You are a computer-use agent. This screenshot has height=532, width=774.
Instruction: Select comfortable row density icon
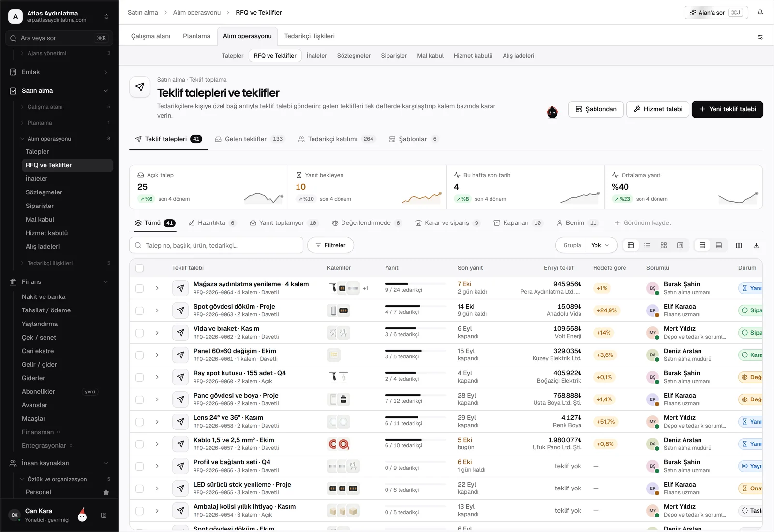[x=702, y=245]
